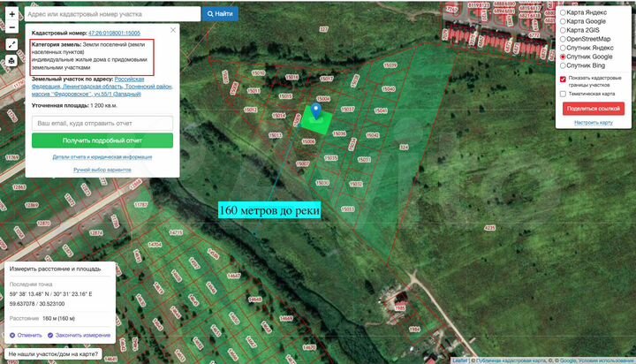This screenshot has height=364, width=636.
Task: Zoom out with the minus button
Action: point(11,27)
